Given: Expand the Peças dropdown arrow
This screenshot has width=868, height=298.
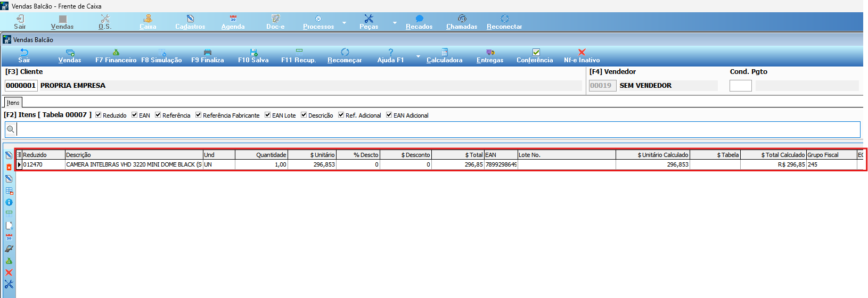Looking at the screenshot, I should coord(395,23).
